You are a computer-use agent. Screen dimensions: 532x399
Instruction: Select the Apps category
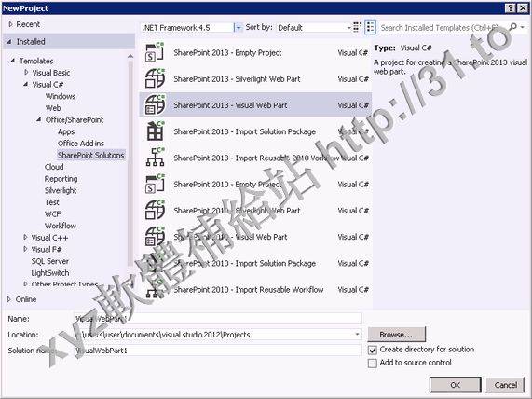(66, 131)
